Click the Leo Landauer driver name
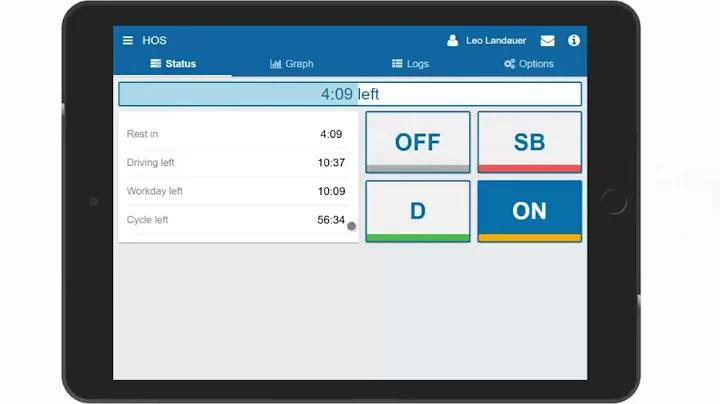Image resolution: width=720 pixels, height=404 pixels. (496, 40)
